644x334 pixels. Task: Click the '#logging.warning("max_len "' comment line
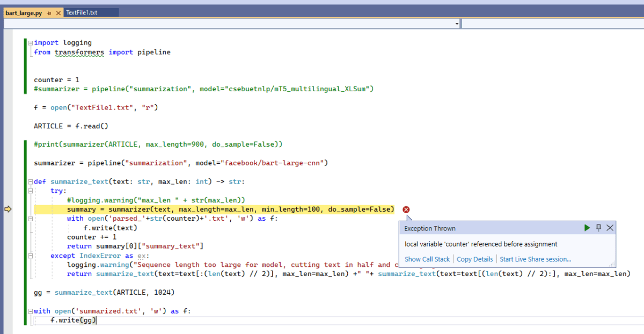156,200
